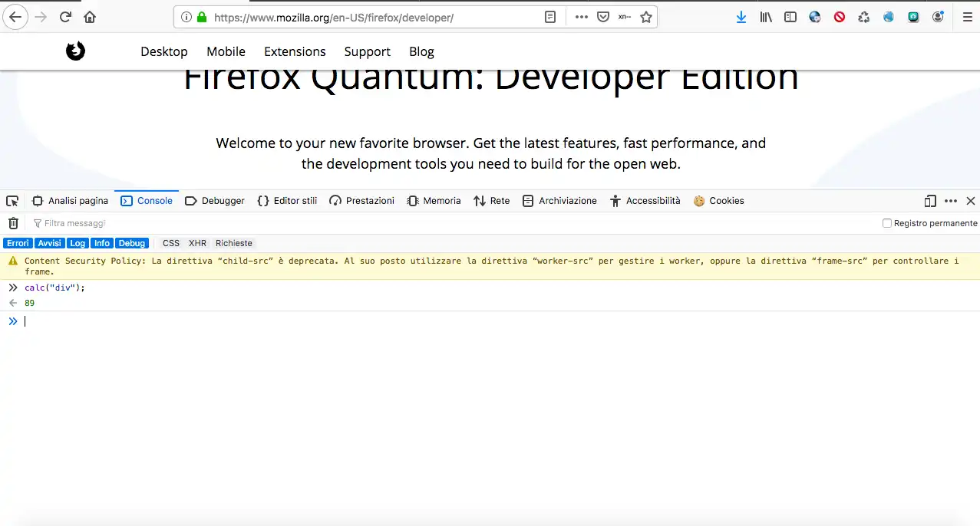Select the Console tab
980x526 pixels.
coord(147,201)
